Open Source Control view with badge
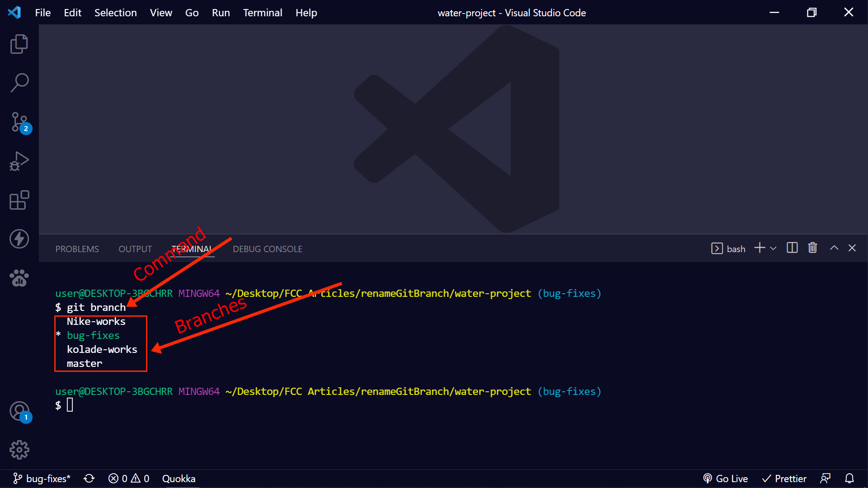The image size is (868, 488). click(19, 122)
